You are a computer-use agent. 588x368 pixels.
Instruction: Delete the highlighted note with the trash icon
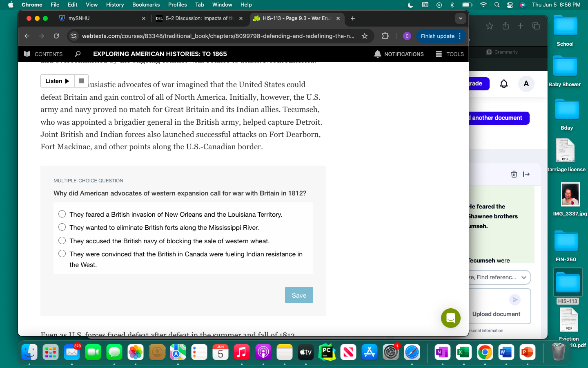click(514, 174)
